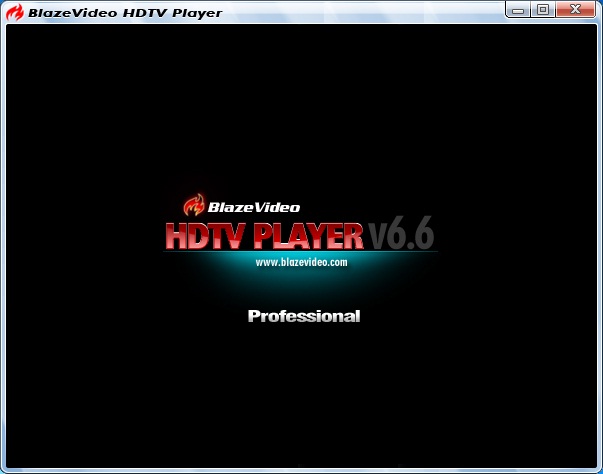Click the "Professional" edition label
The image size is (603, 474).
(x=304, y=316)
